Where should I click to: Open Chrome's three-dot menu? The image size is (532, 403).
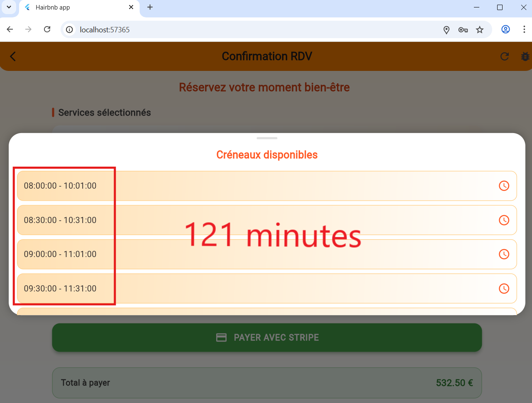coord(524,29)
